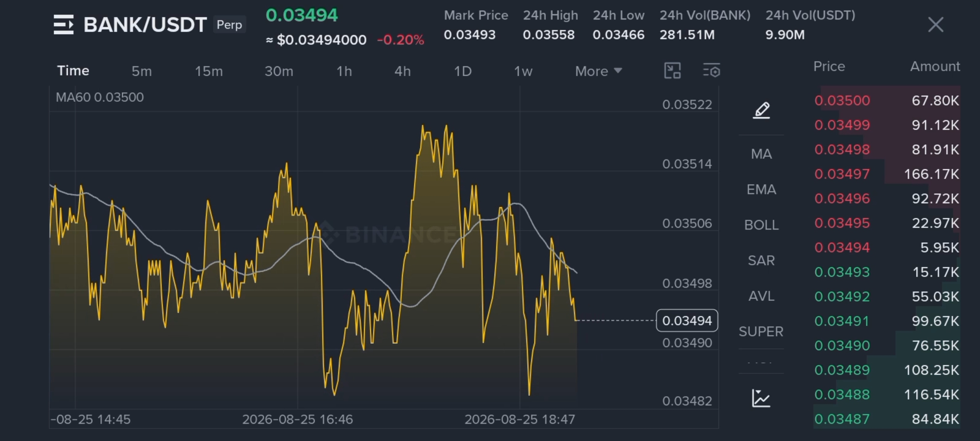Select the 1D interval

click(462, 71)
